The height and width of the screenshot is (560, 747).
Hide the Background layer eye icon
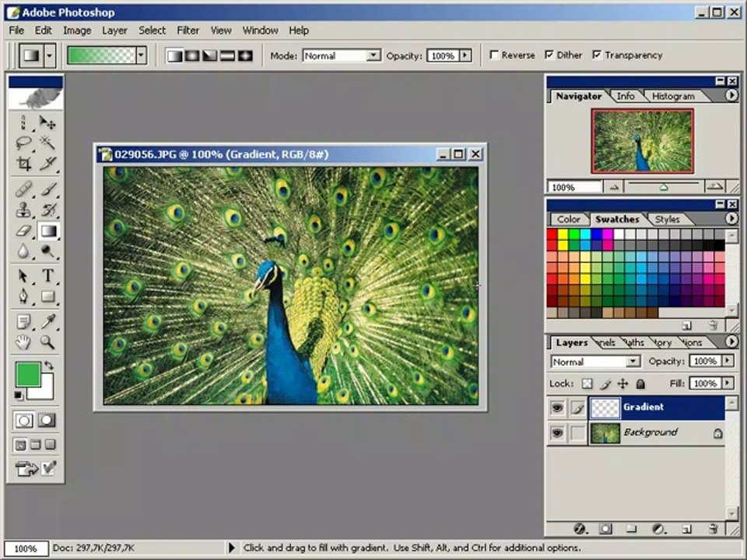coord(557,433)
